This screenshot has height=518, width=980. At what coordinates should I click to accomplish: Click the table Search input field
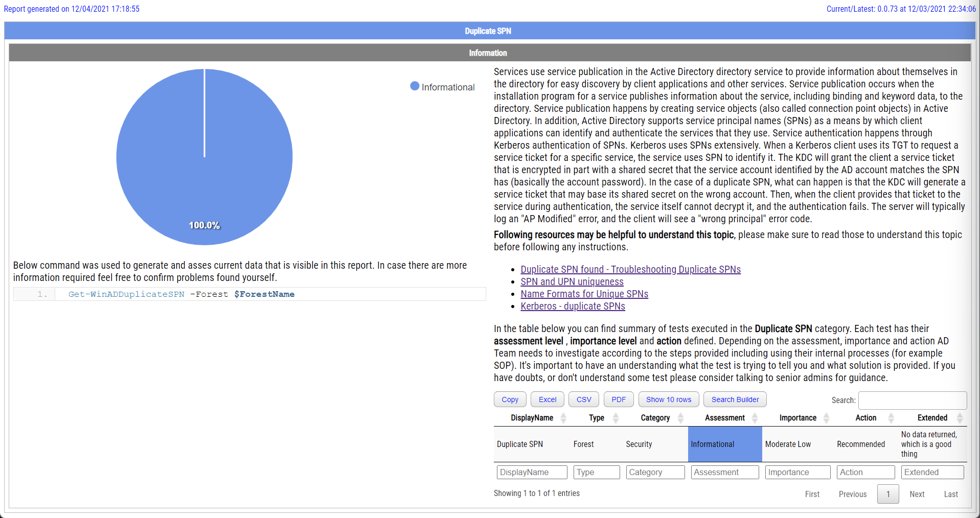(x=912, y=400)
